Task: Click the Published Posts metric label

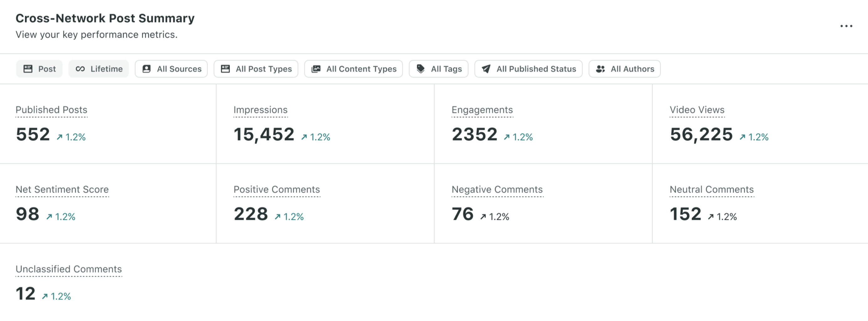Action: (51, 110)
